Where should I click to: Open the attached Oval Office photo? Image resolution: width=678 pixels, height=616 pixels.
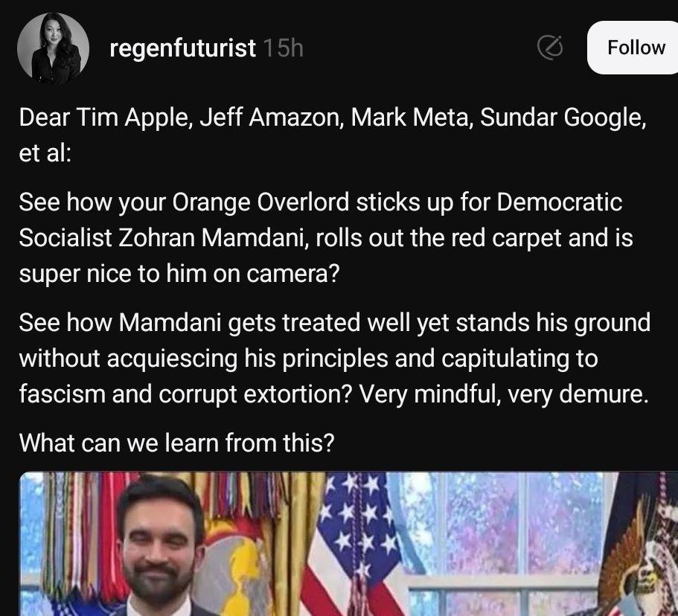pos(348,544)
